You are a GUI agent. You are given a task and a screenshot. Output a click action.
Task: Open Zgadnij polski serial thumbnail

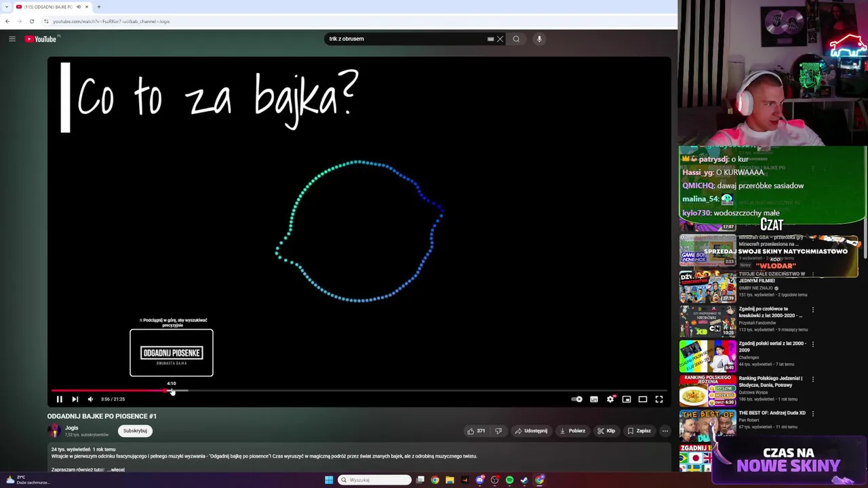pyautogui.click(x=708, y=356)
